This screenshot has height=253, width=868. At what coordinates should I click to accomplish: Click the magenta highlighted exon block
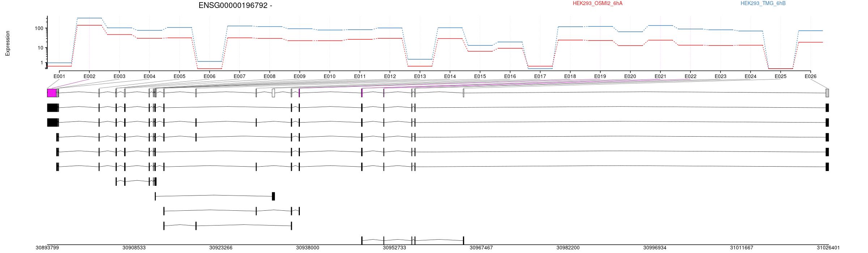pyautogui.click(x=52, y=93)
